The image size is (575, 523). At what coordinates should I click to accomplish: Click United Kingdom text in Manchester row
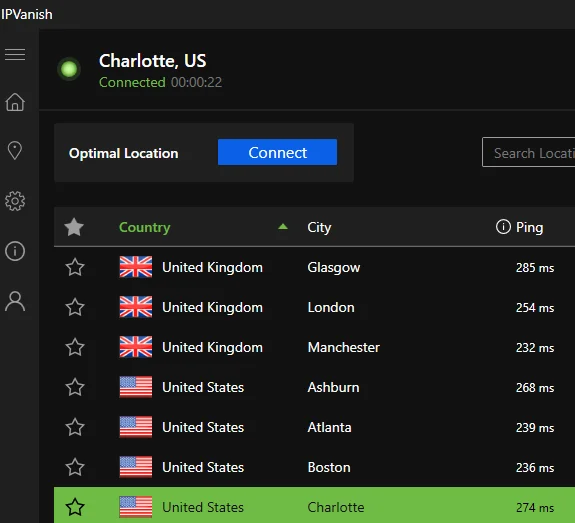tap(212, 347)
